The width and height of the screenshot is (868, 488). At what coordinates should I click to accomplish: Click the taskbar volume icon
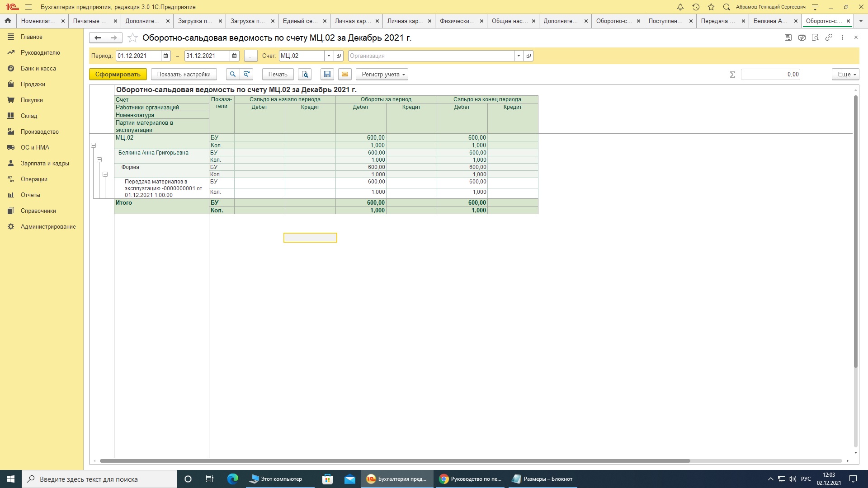point(793,479)
